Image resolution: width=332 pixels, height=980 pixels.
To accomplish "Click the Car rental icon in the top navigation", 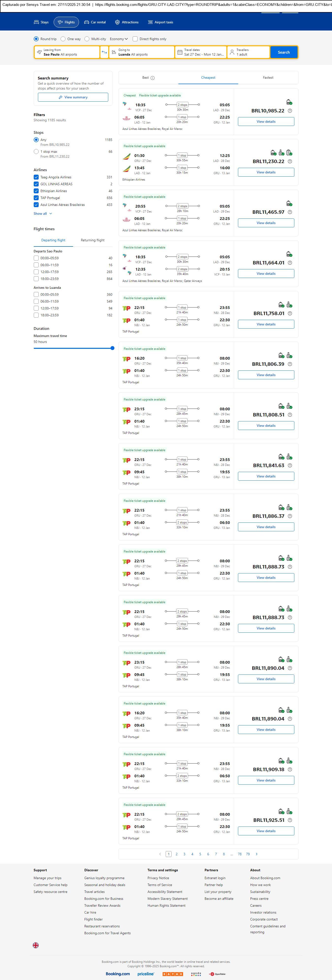I will (87, 22).
